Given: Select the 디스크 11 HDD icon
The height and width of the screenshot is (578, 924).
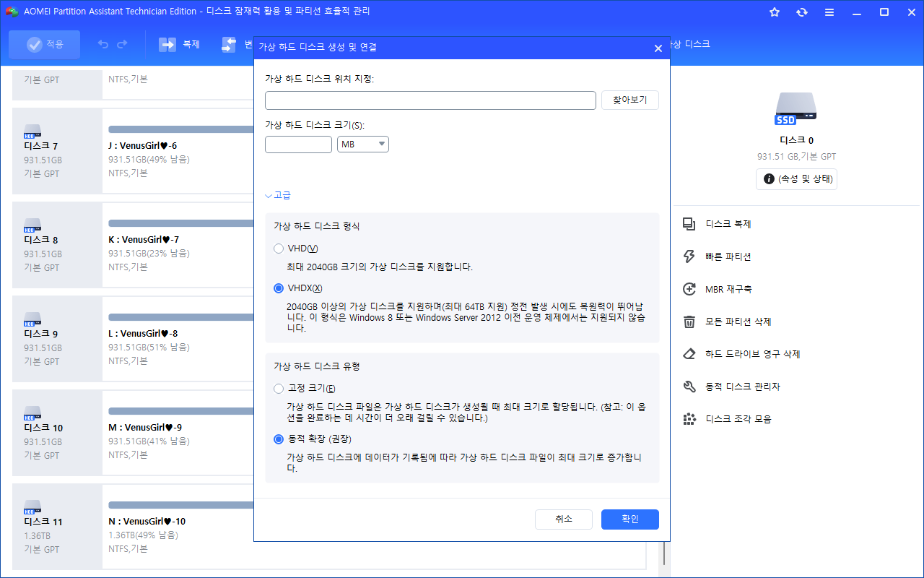Looking at the screenshot, I should [x=32, y=506].
